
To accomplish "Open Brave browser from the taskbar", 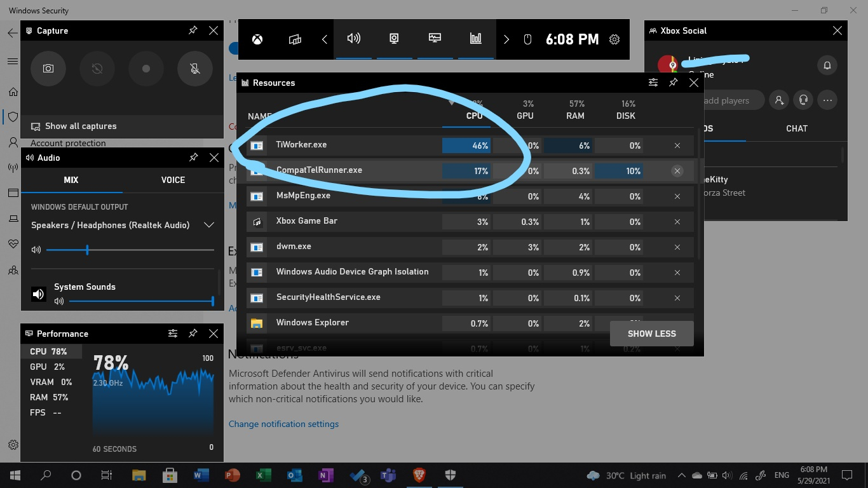I will (x=419, y=475).
